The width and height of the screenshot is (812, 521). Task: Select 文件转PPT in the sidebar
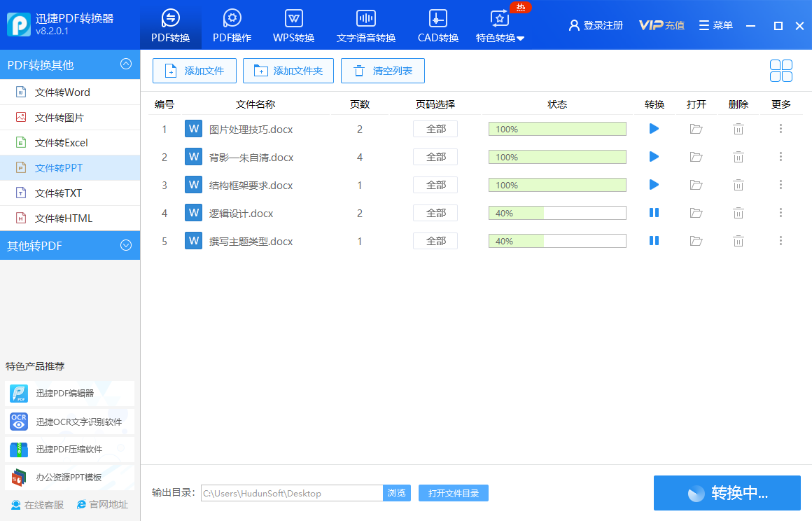[x=70, y=168]
